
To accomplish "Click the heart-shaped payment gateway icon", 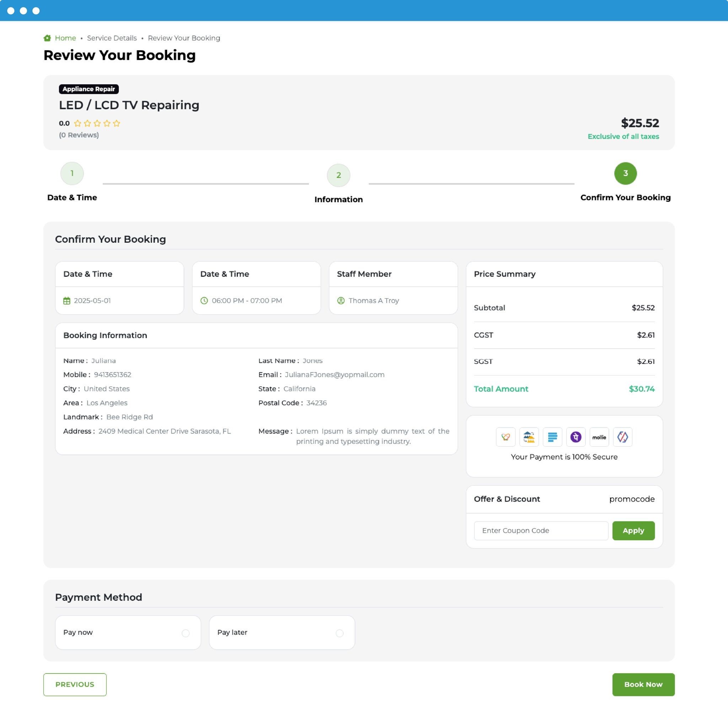I will pyautogui.click(x=505, y=437).
